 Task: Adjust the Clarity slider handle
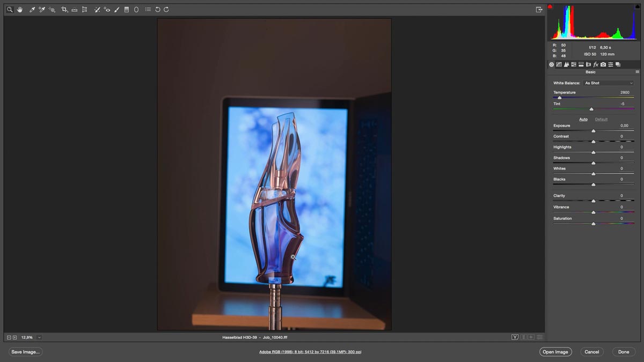(x=594, y=201)
